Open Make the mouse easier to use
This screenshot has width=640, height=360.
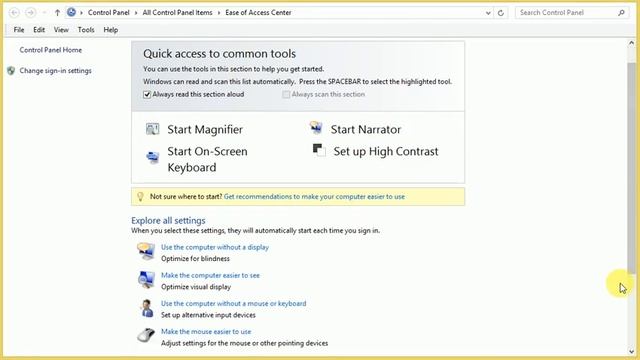pyautogui.click(x=206, y=332)
